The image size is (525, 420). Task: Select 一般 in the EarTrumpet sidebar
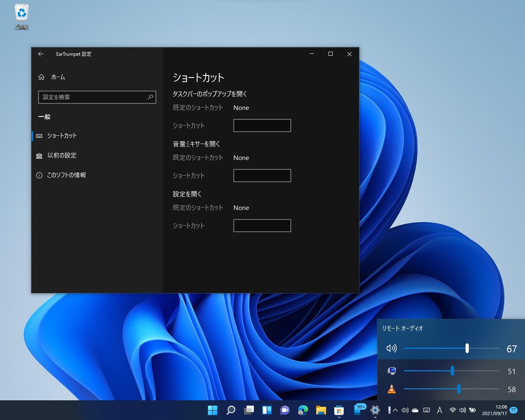point(46,116)
